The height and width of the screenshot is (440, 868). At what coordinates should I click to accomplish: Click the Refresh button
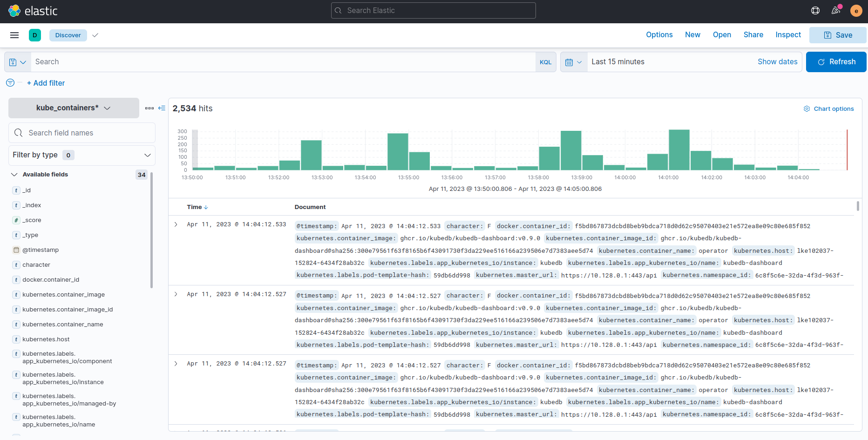(x=836, y=61)
